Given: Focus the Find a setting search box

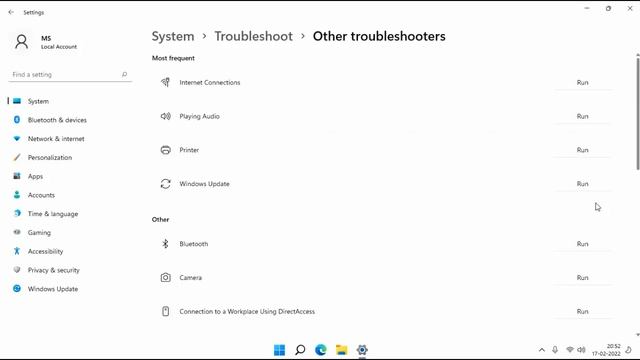Looking at the screenshot, I should point(70,75).
